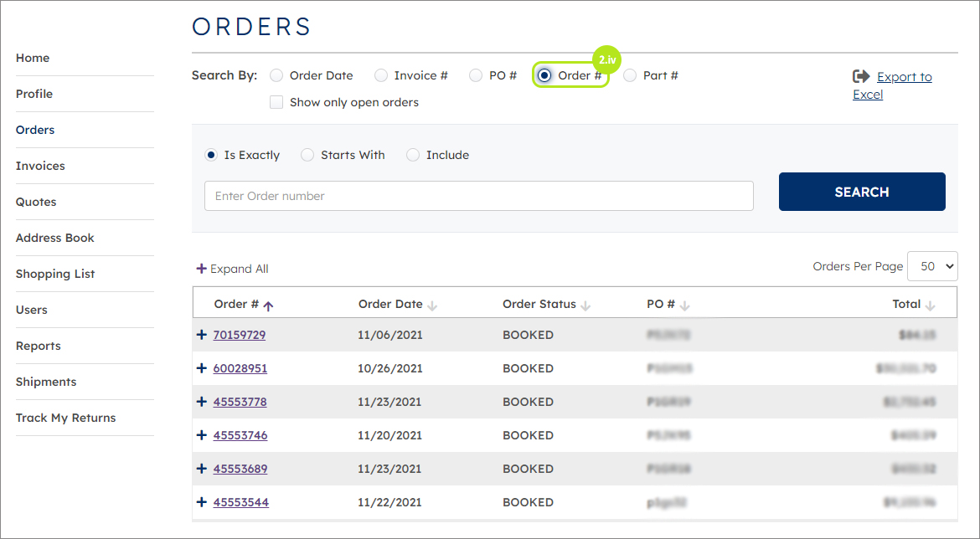This screenshot has width=980, height=539.
Task: Open Users in the sidebar
Action: [31, 310]
